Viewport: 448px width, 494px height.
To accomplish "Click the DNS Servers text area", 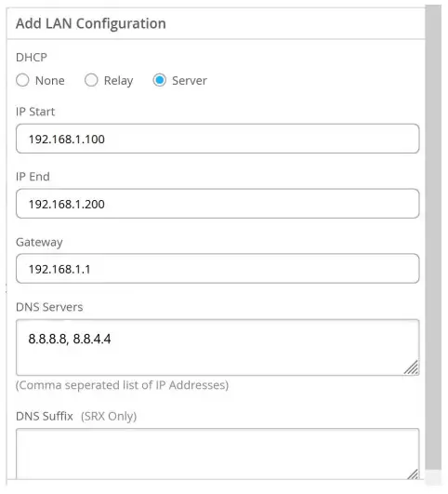I will point(217,347).
